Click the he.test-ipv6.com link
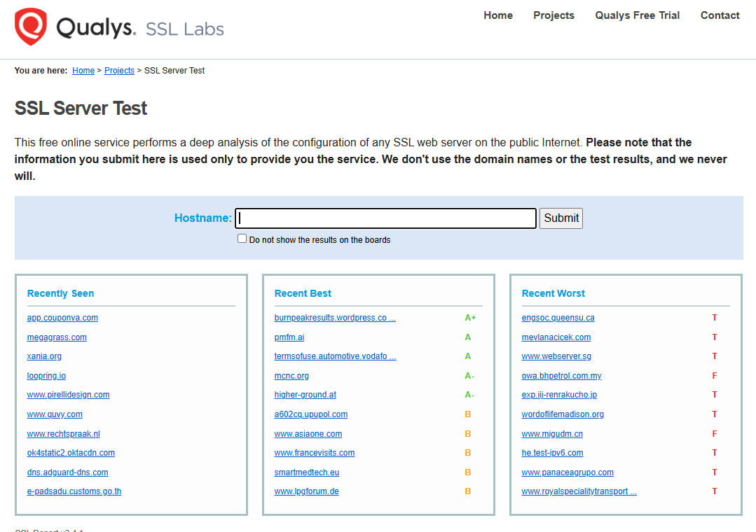Screen dimensions: 756x532 (552, 453)
